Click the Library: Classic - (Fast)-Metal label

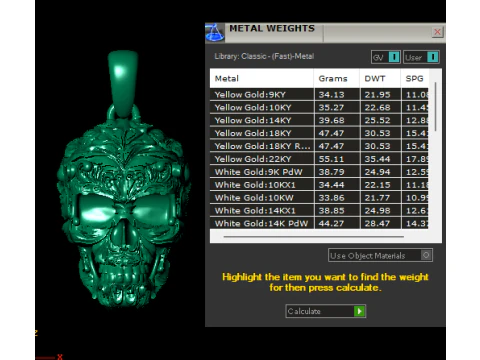tap(264, 56)
